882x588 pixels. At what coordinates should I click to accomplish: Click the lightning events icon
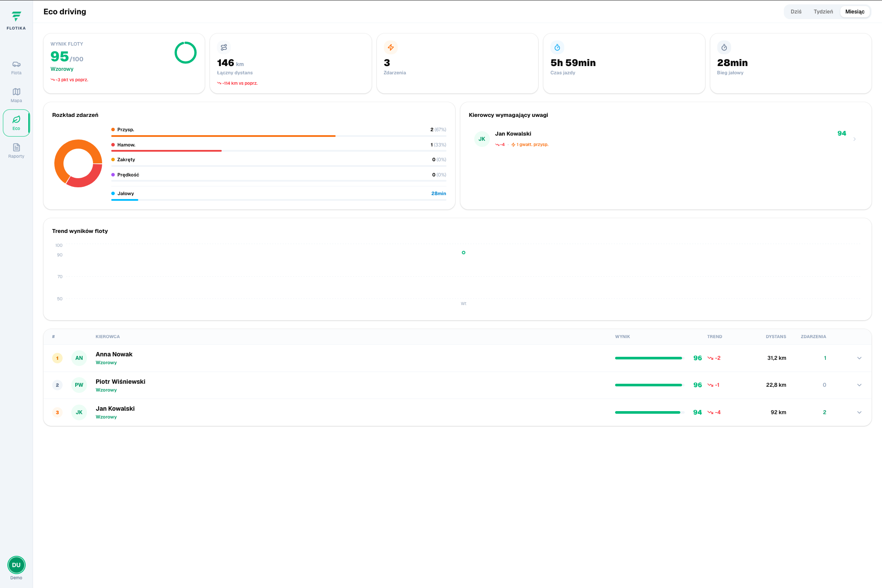(x=391, y=47)
